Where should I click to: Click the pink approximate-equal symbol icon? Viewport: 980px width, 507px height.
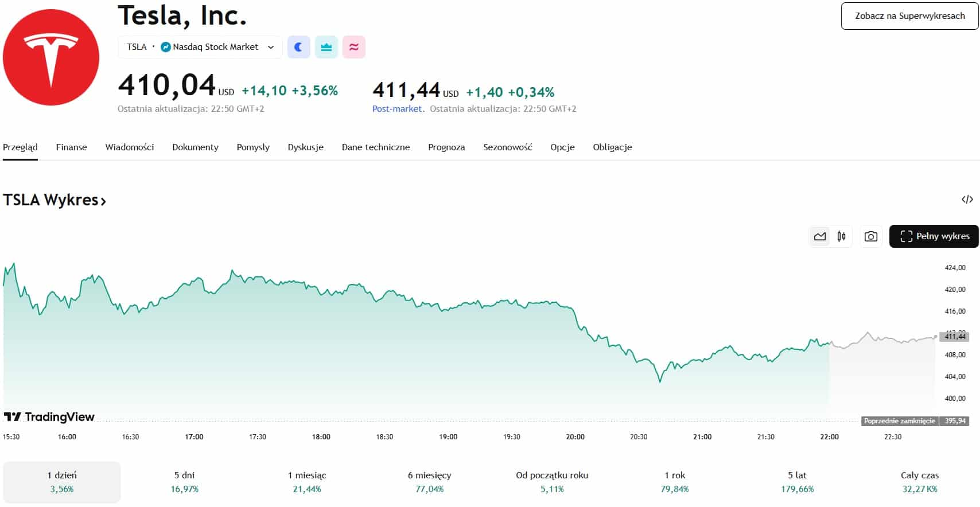pos(354,47)
